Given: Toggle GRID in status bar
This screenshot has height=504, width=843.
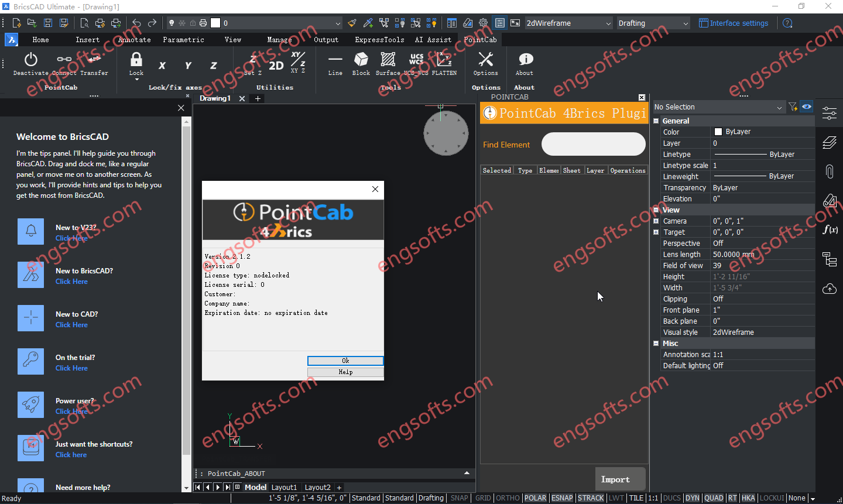Looking at the screenshot, I should (483, 498).
